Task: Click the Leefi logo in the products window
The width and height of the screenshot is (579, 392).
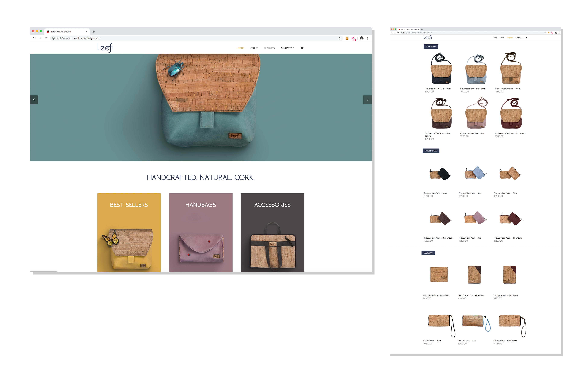Action: click(428, 37)
